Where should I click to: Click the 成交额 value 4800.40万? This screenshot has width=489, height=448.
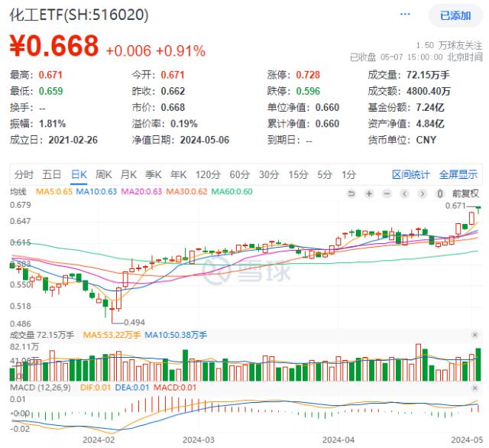coord(429,92)
